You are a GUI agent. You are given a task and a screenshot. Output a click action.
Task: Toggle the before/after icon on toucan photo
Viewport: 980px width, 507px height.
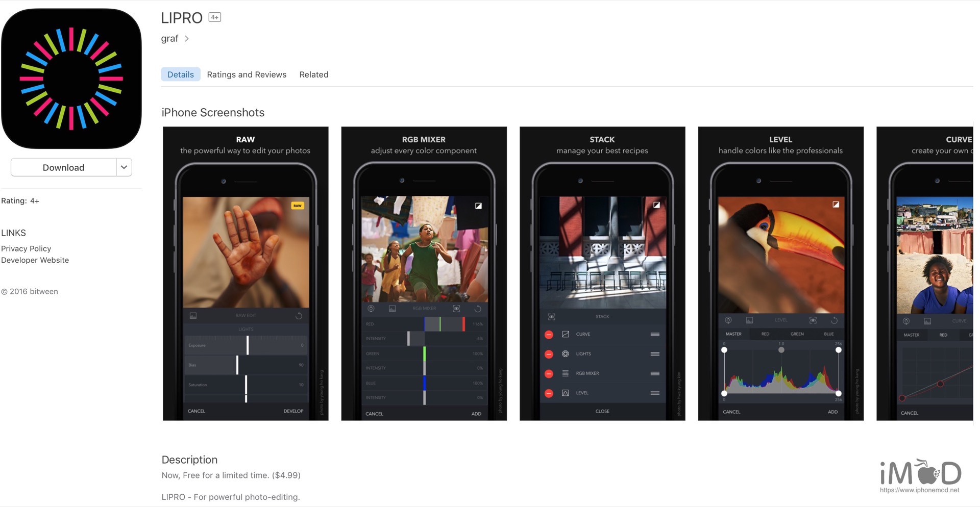point(836,205)
